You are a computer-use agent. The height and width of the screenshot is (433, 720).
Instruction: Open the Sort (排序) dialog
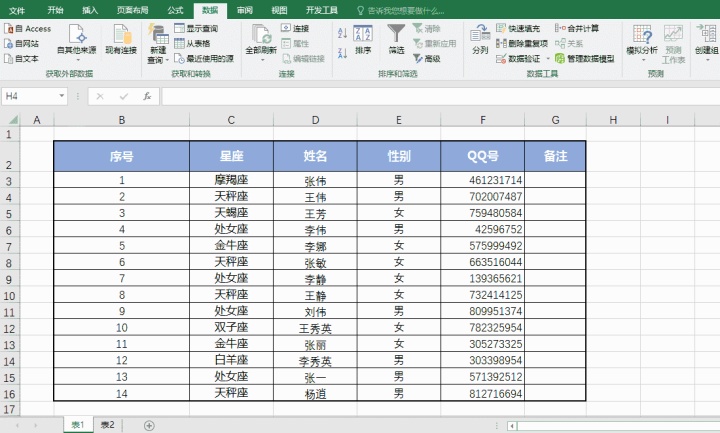coord(363,39)
